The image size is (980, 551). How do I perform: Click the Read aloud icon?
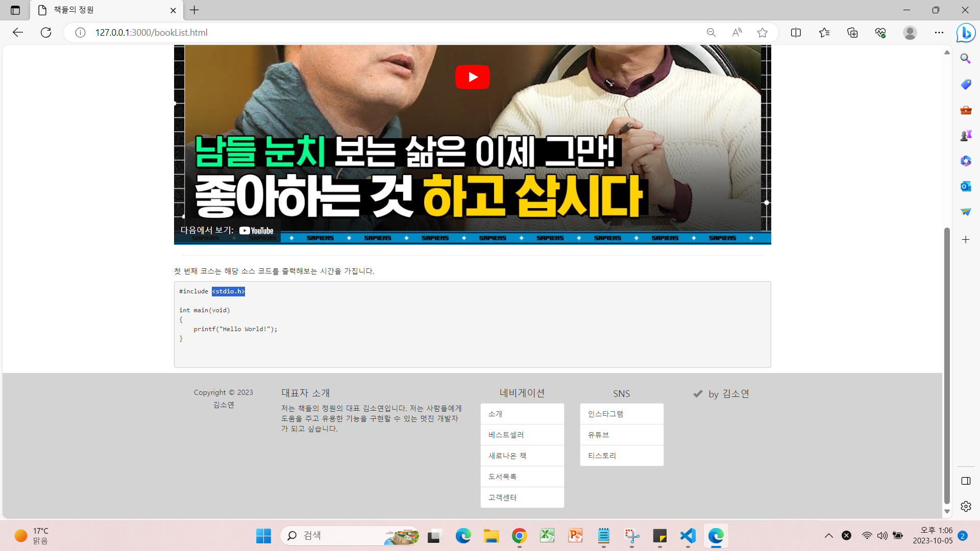pos(737,33)
